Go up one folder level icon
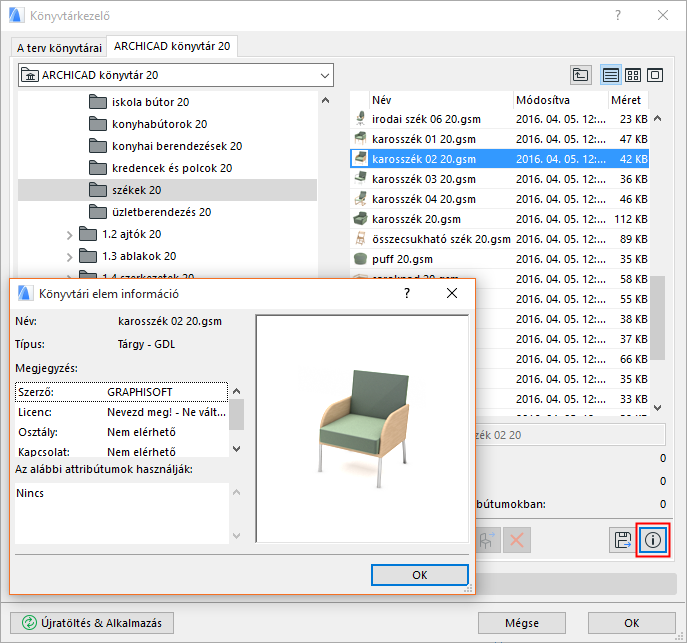The image size is (687, 643). [581, 75]
